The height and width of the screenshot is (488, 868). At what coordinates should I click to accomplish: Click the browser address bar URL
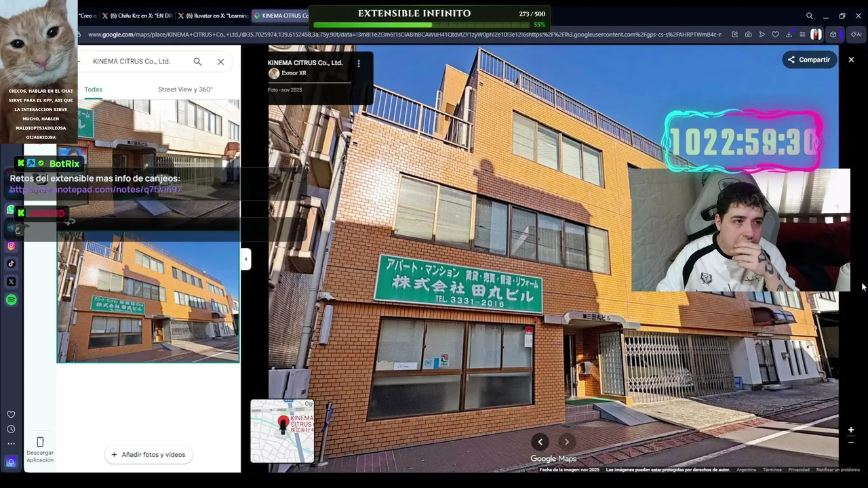click(404, 35)
